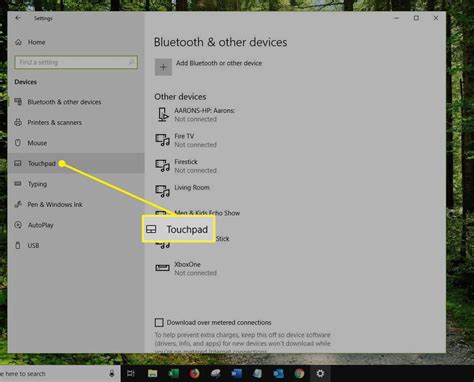474x382 pixels.
Task: Open File Explorer from the taskbar
Action: click(x=152, y=374)
